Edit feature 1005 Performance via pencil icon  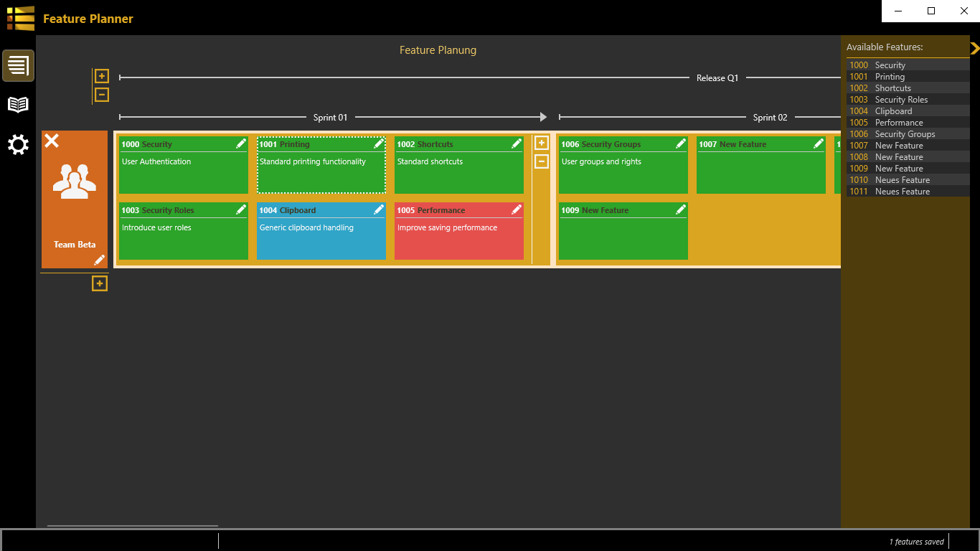517,209
